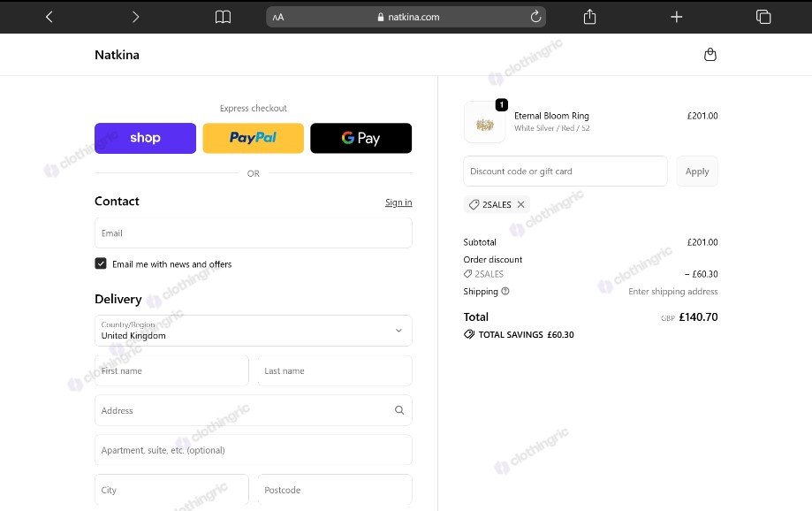Click the address search magnifier icon
The image size is (812, 511).
tap(399, 410)
